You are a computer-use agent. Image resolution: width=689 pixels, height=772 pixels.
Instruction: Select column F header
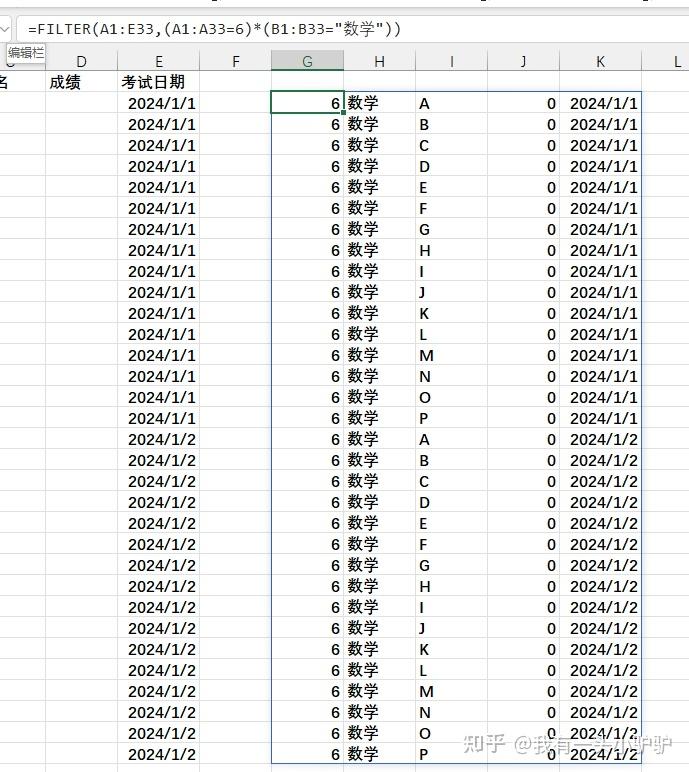pos(235,62)
